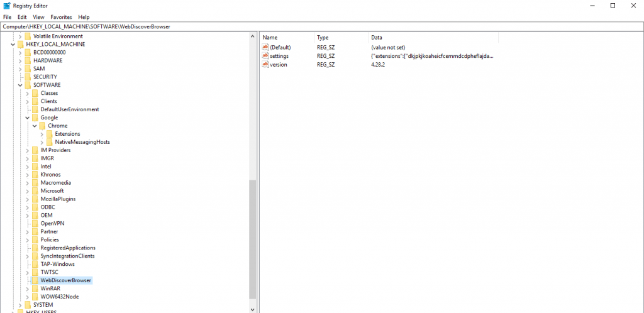Click the Policies folder icon
Screen dimensions: 644x313
(35, 239)
